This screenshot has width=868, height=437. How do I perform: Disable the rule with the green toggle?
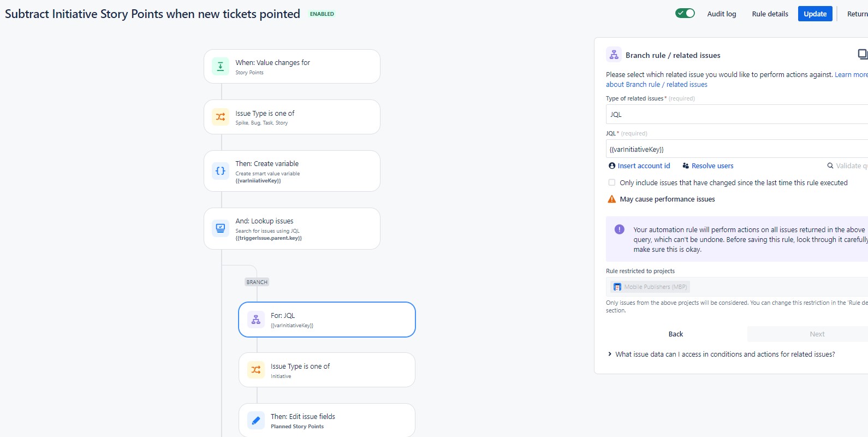tap(685, 13)
